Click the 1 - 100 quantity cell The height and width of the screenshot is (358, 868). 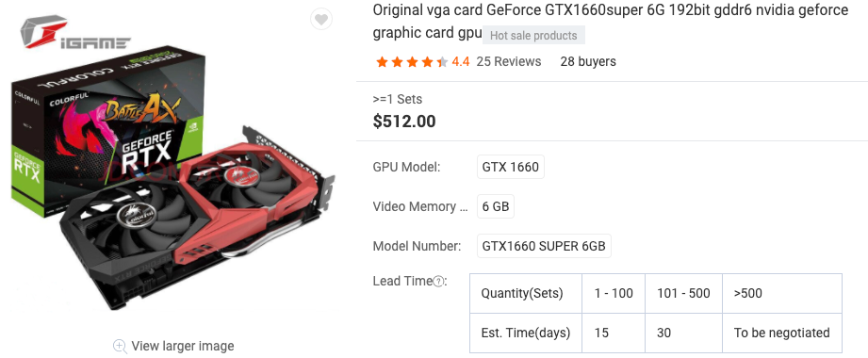pyautogui.click(x=614, y=293)
